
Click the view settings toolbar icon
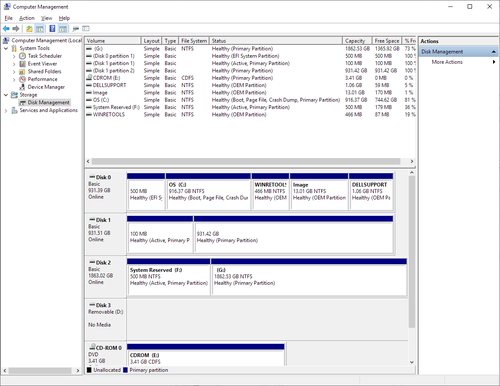point(86,29)
